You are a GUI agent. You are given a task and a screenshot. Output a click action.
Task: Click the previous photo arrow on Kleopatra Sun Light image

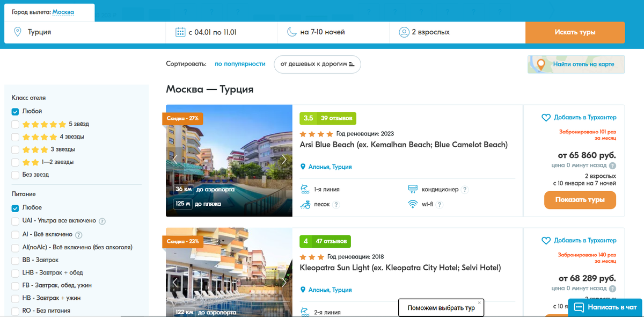click(174, 282)
